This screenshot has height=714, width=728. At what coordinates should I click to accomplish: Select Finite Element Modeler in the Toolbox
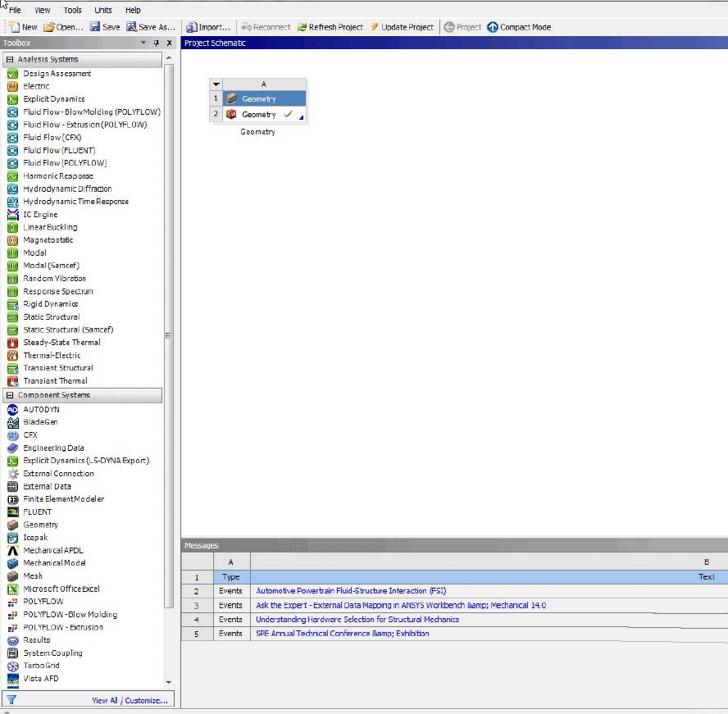tap(64, 499)
